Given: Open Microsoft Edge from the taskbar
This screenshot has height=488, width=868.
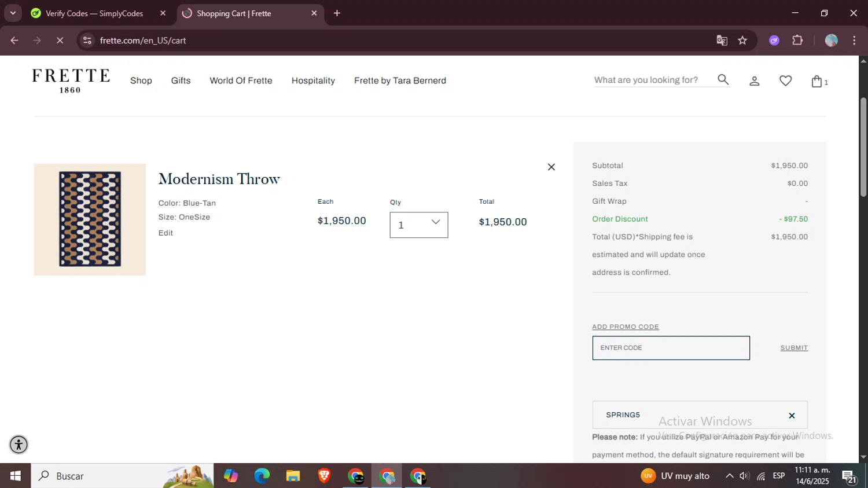Looking at the screenshot, I should click(x=262, y=476).
